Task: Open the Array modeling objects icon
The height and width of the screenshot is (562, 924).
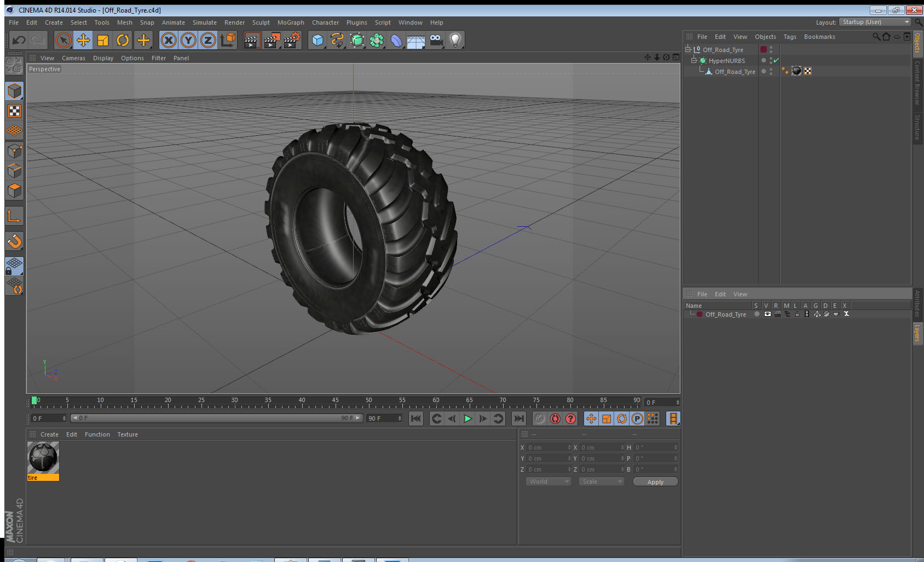Action: (377, 40)
